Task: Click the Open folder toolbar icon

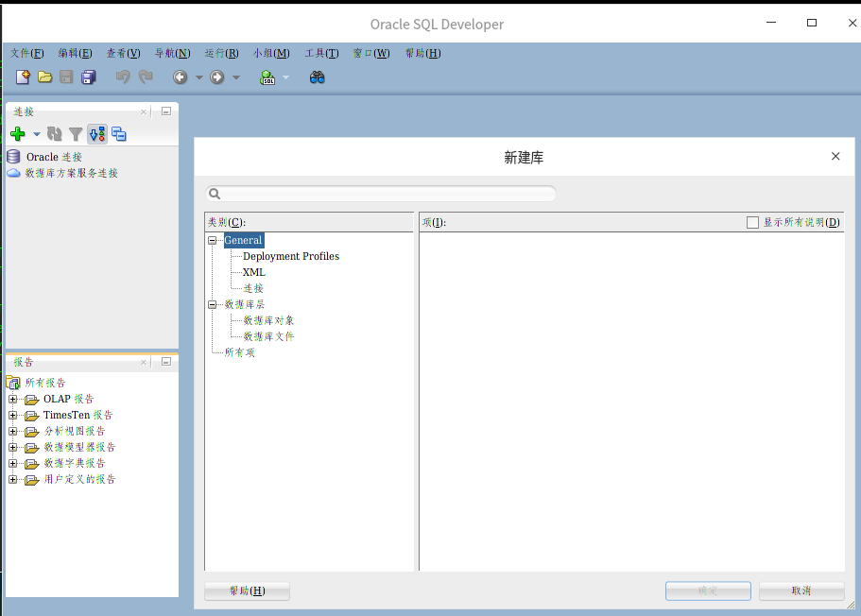Action: (x=45, y=77)
